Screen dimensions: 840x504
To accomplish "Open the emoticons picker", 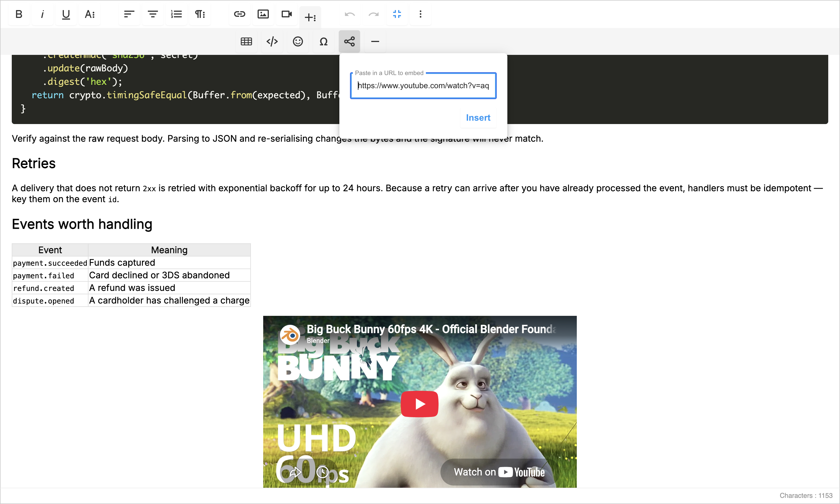I will click(298, 41).
